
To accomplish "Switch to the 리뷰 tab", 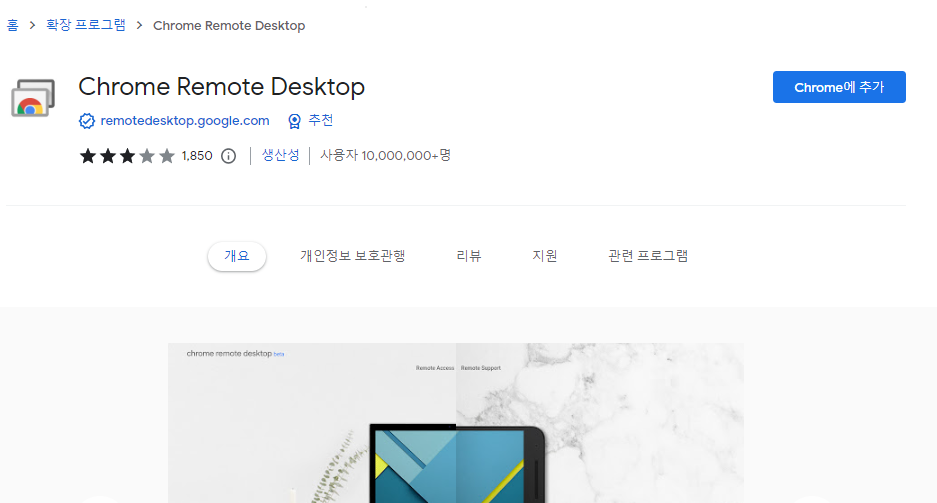I will point(468,256).
